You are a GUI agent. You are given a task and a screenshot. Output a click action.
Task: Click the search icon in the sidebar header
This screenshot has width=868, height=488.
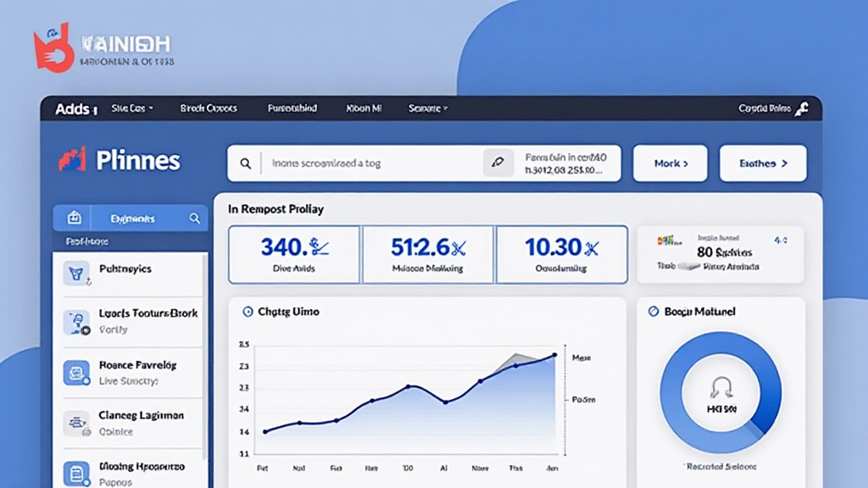194,219
